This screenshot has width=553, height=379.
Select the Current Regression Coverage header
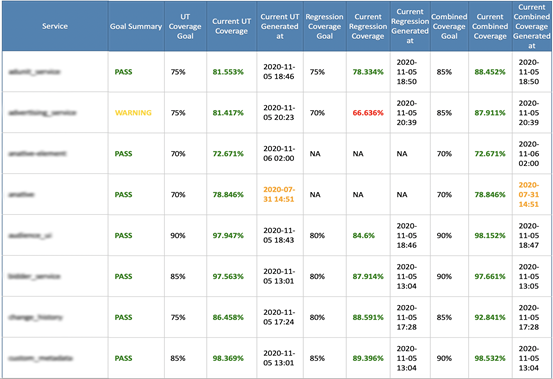tap(368, 26)
